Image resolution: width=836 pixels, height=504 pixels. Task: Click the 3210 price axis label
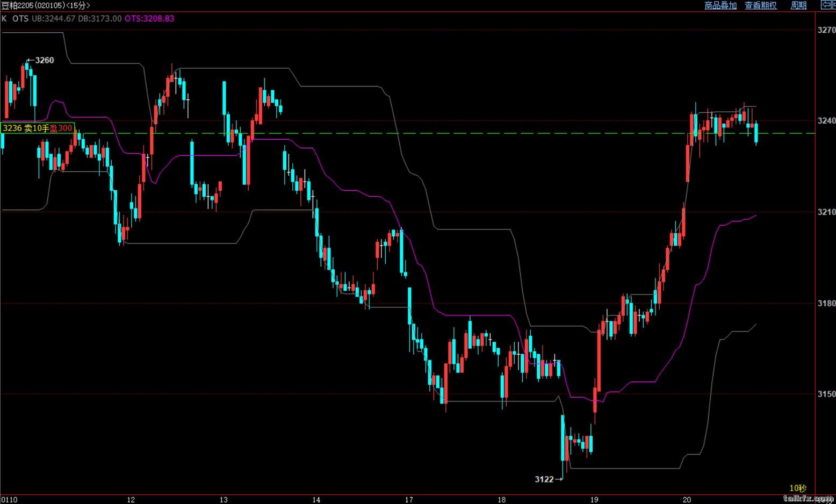tap(826, 212)
